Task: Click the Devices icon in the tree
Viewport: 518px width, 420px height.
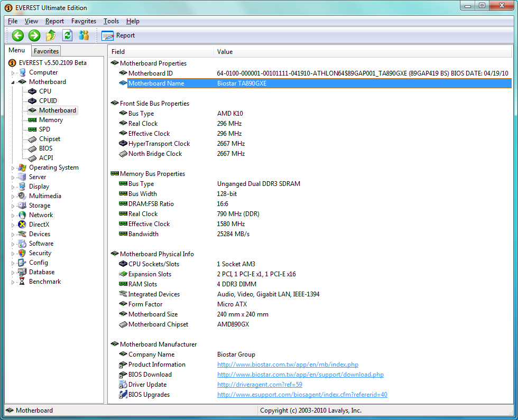Action: pyautogui.click(x=22, y=234)
